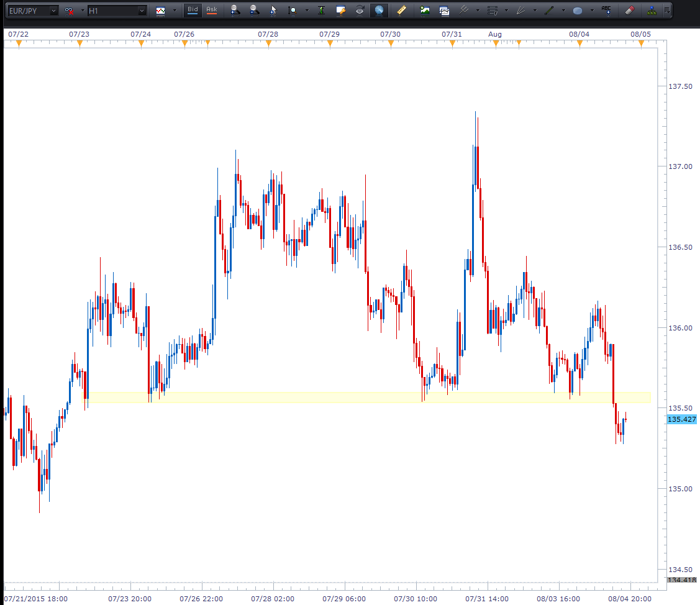The height and width of the screenshot is (605, 700).
Task: Open the H1 timeframe dropdown
Action: pyautogui.click(x=142, y=11)
